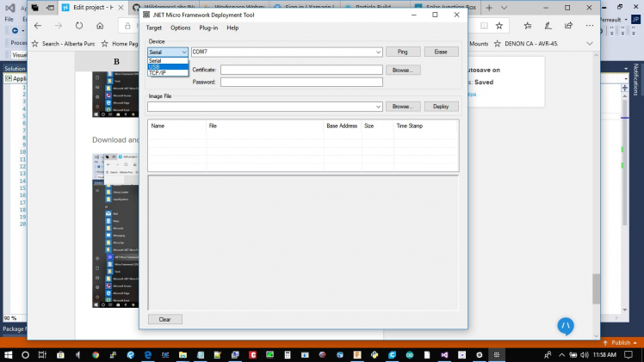Open the DENON CA - AVR-45 bookmark
This screenshot has width=644, height=362.
526,44
